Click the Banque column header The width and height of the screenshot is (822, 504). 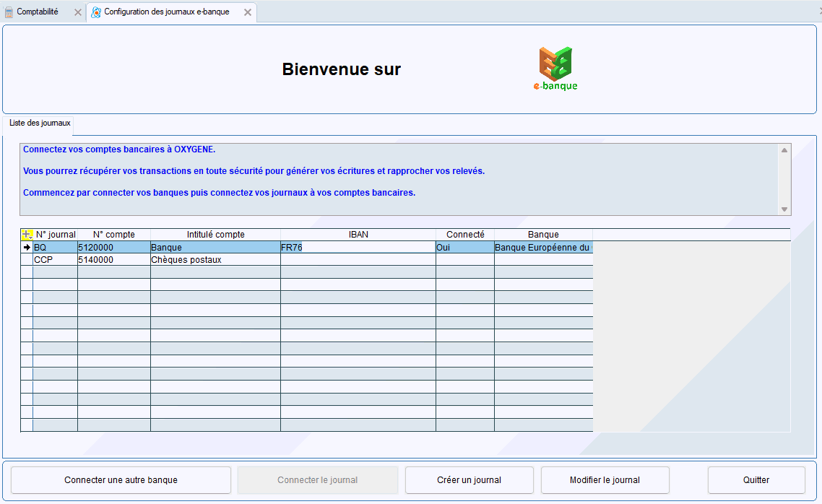544,235
